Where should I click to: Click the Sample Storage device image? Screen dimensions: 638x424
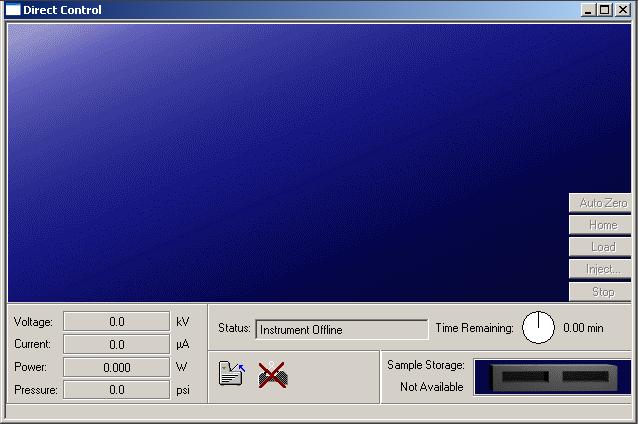(x=553, y=377)
